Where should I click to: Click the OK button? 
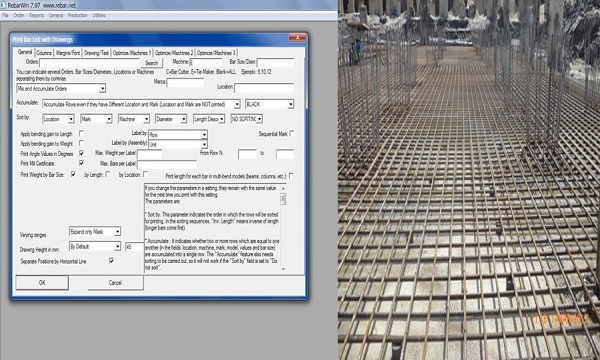[x=42, y=283]
